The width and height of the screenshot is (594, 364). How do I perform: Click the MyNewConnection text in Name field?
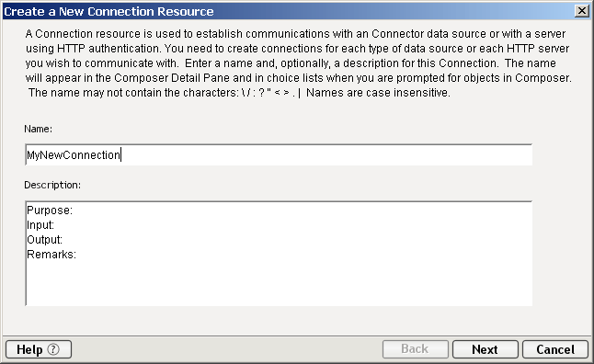click(74, 155)
